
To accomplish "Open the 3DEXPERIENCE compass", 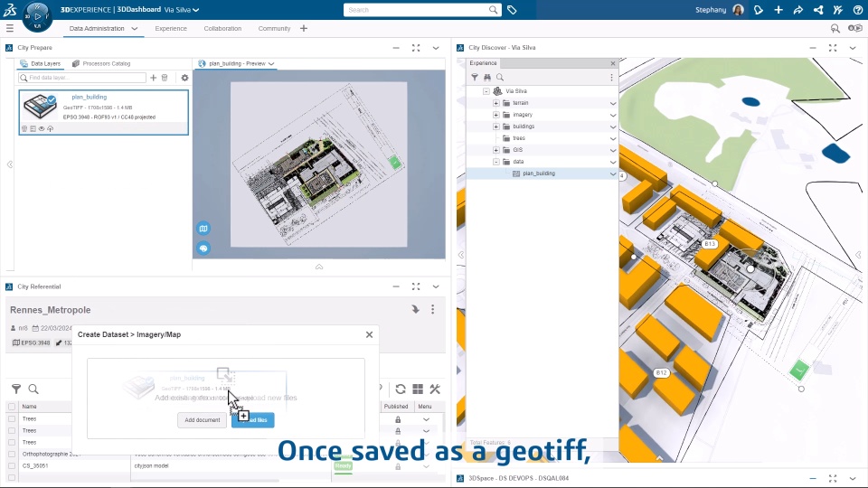I will click(38, 16).
